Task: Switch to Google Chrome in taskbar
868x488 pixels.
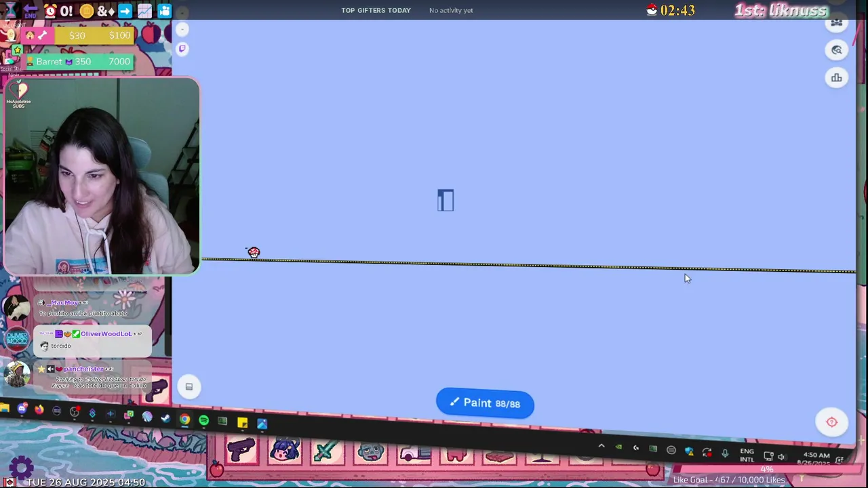Action: [184, 420]
